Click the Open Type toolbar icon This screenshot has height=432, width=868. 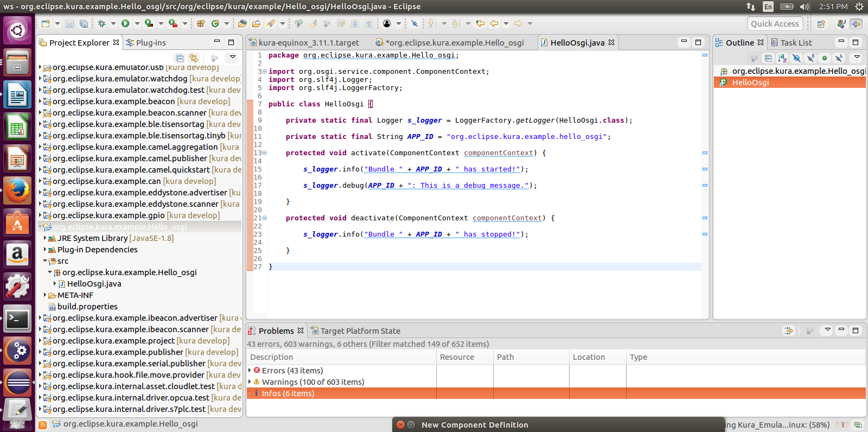(242, 23)
